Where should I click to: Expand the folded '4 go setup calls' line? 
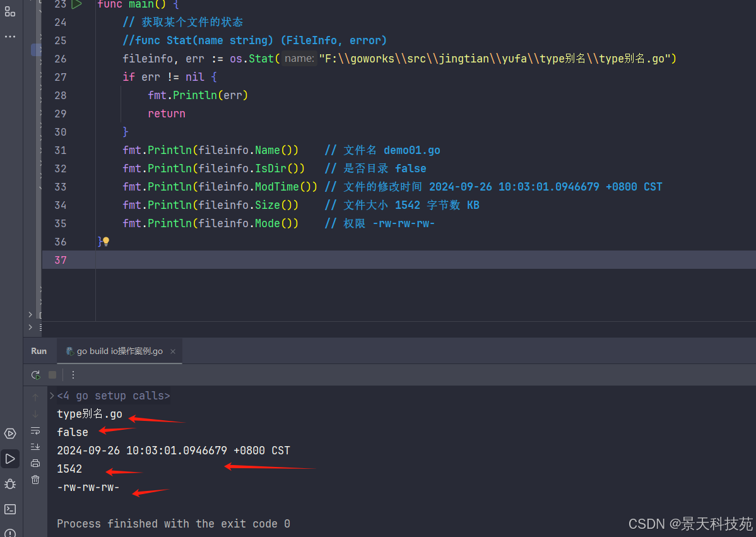point(52,396)
